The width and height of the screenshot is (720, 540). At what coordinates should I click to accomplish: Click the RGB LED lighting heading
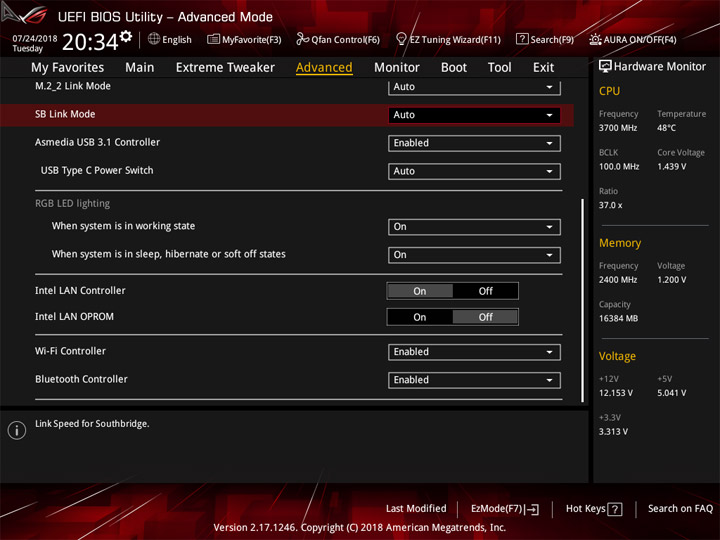[x=73, y=203]
